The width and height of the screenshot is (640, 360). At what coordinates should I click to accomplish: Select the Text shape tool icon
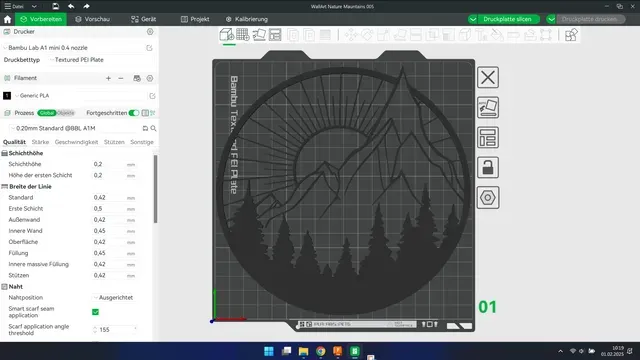481,35
